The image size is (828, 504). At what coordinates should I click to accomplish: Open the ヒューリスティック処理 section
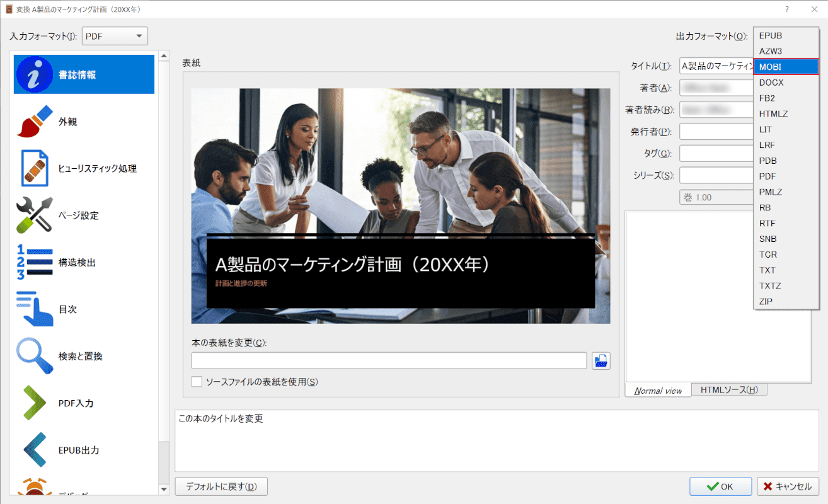84,168
